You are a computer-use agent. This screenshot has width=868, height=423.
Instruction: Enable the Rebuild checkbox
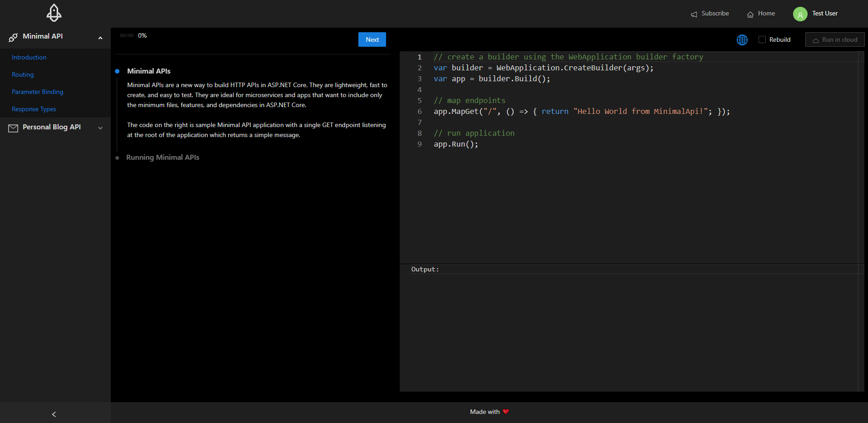[x=762, y=39]
